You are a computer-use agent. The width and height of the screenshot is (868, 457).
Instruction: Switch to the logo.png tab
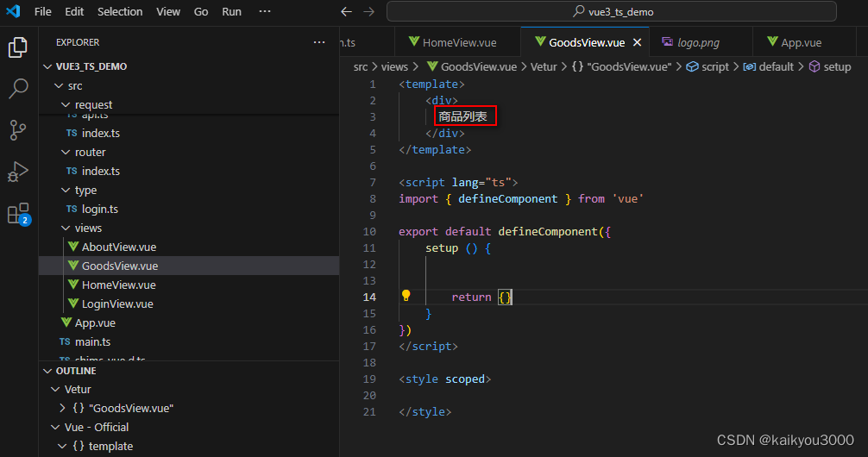701,42
